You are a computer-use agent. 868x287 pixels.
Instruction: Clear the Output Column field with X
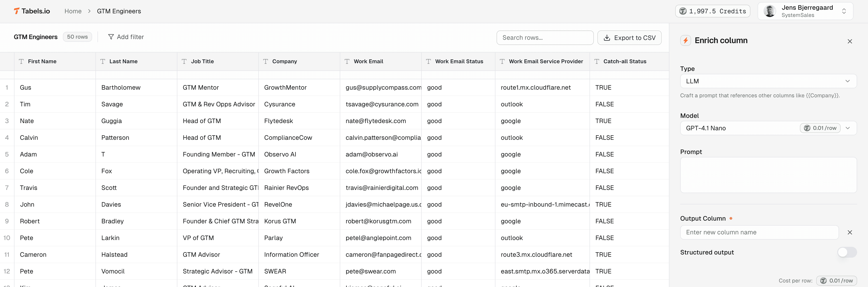pos(849,233)
